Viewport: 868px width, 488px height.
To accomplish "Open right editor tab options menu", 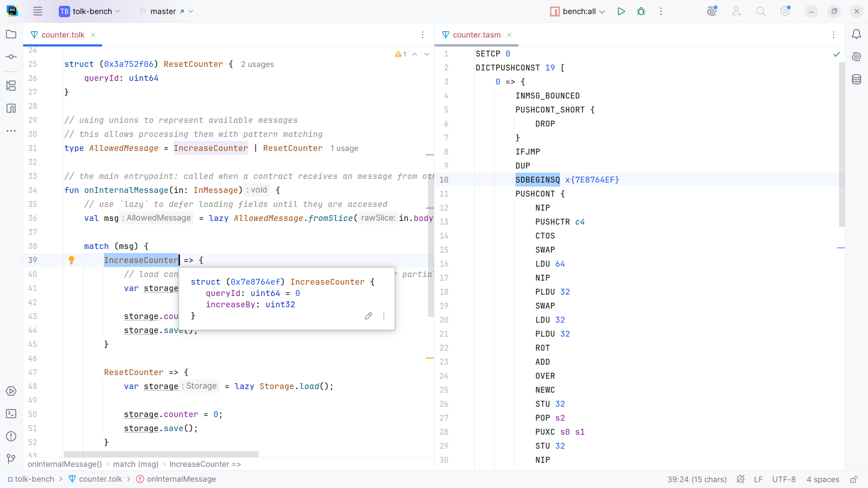I will (x=834, y=35).
